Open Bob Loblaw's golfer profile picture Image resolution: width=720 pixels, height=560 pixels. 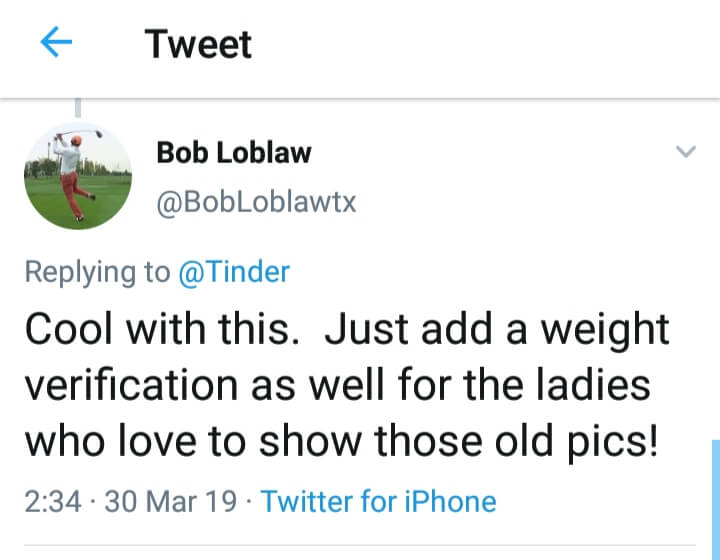(x=78, y=175)
